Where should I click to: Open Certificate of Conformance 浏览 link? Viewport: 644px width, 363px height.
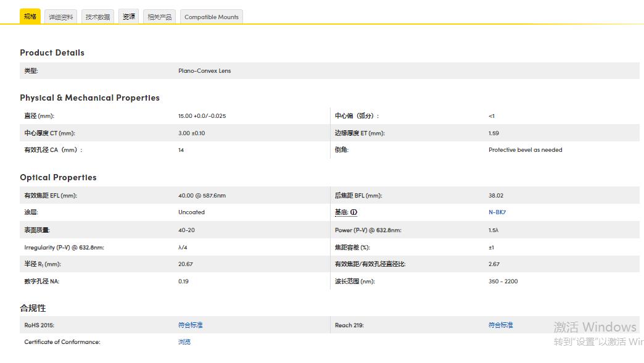(184, 342)
